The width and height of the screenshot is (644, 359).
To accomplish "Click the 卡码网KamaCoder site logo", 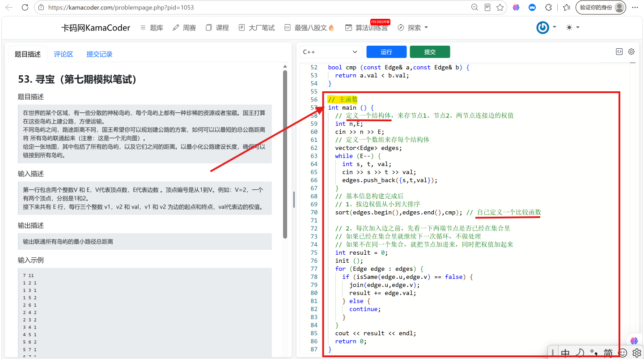I will click(x=96, y=28).
